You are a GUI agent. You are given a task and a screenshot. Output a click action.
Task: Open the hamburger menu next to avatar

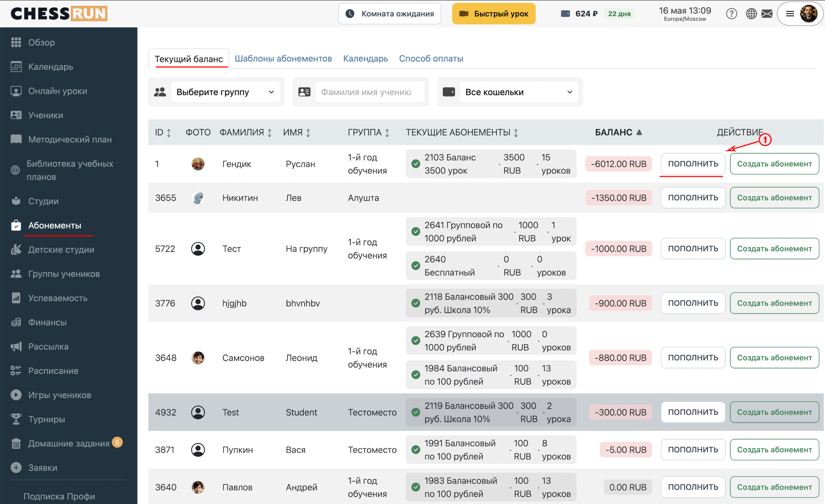click(x=790, y=14)
